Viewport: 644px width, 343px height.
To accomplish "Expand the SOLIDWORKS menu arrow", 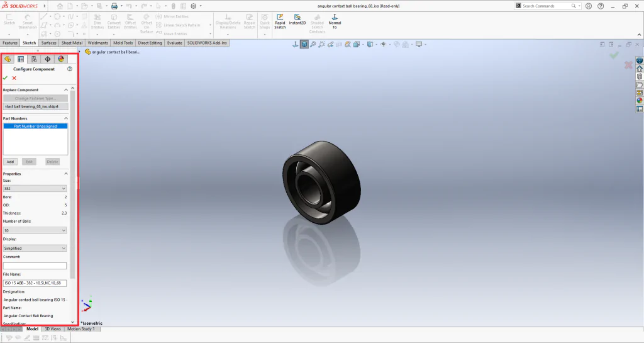I will 45,6.
